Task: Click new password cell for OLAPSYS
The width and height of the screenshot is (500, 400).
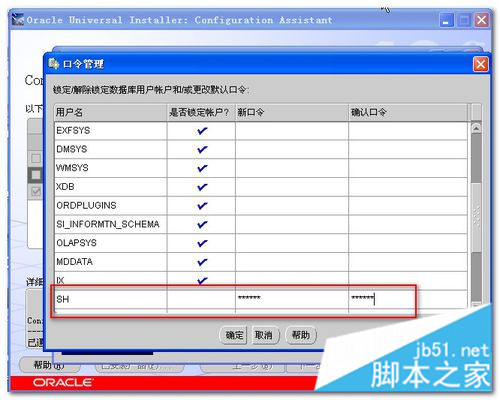Action: point(292,243)
